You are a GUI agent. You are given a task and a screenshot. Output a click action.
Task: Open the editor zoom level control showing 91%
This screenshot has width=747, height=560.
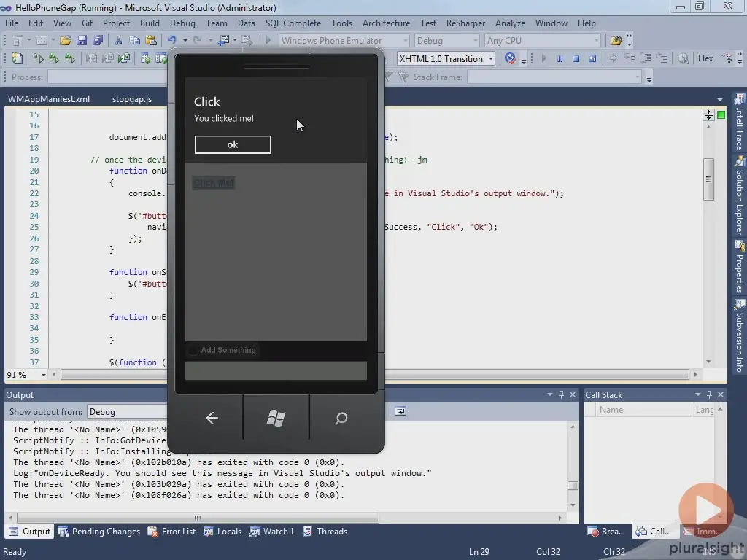click(26, 374)
